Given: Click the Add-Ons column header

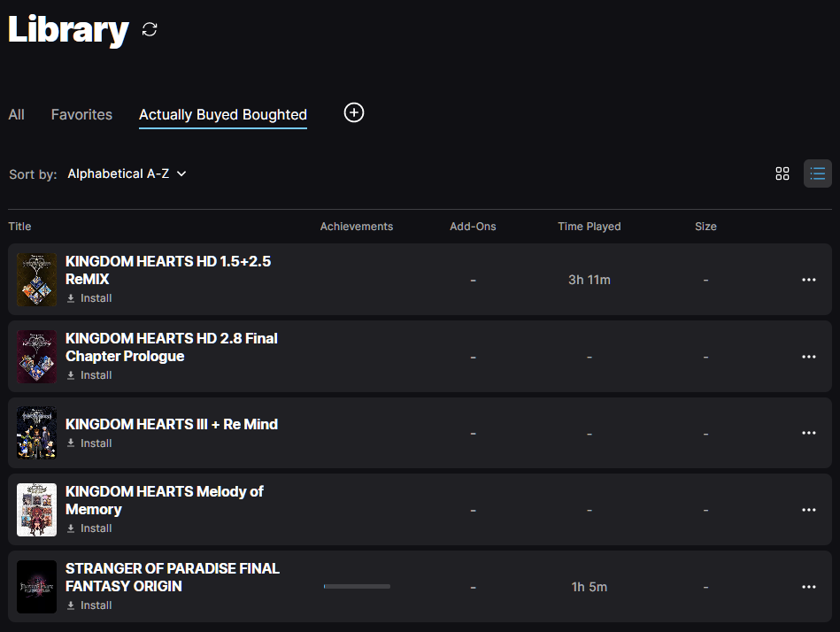Looking at the screenshot, I should tap(473, 227).
